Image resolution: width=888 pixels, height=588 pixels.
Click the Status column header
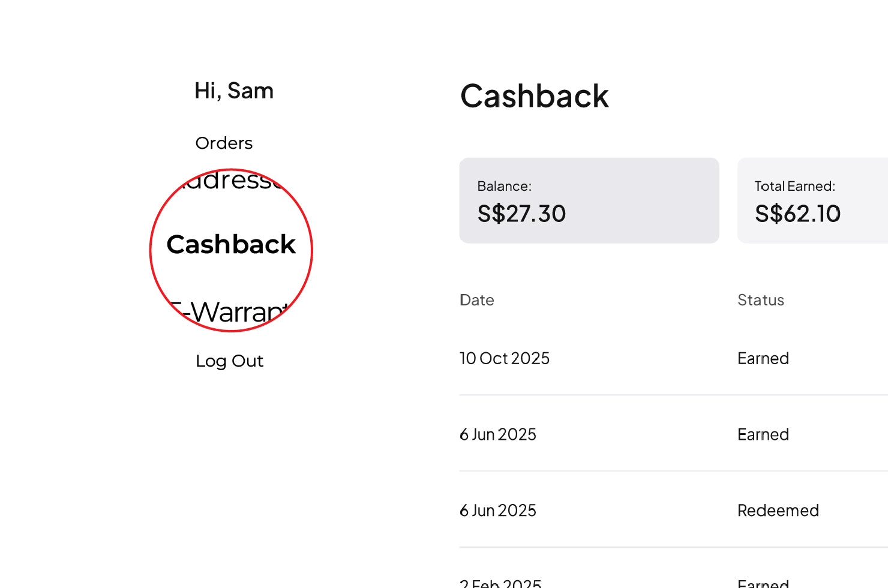click(760, 300)
